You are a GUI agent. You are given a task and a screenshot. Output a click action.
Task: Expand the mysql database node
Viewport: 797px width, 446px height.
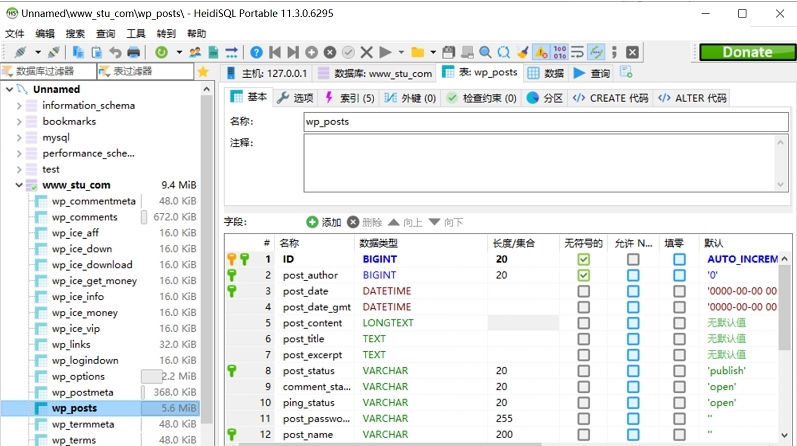19,137
